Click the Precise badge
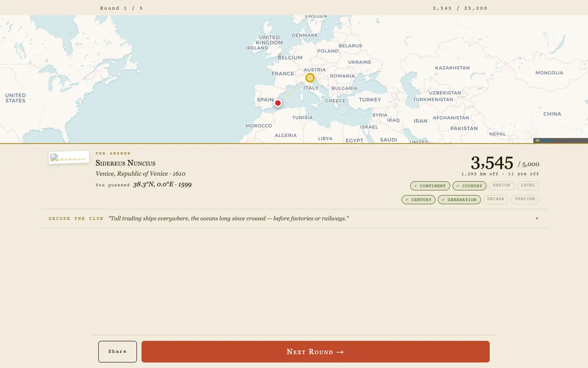The image size is (588, 368). point(525,199)
